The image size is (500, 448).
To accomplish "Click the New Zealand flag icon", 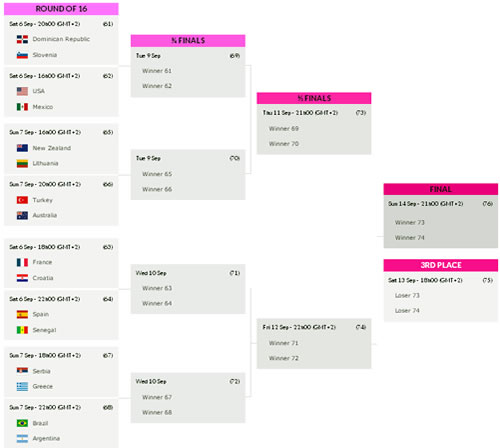I will click(22, 148).
